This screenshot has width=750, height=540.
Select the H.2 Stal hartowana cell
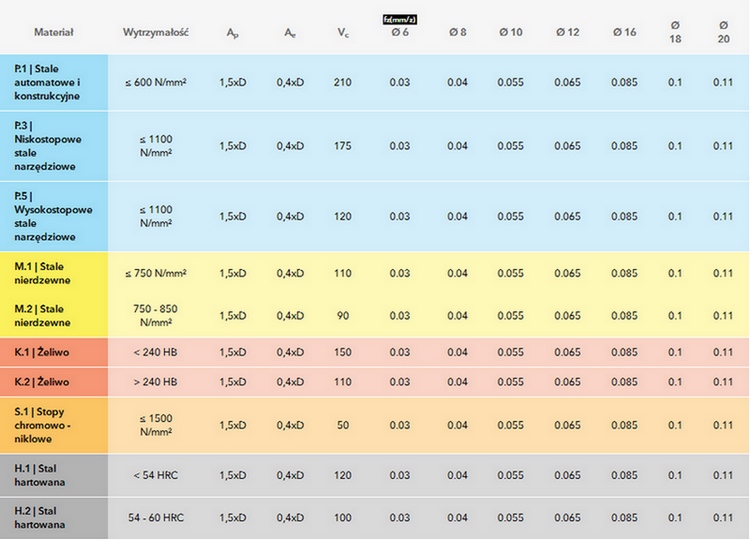click(x=54, y=518)
